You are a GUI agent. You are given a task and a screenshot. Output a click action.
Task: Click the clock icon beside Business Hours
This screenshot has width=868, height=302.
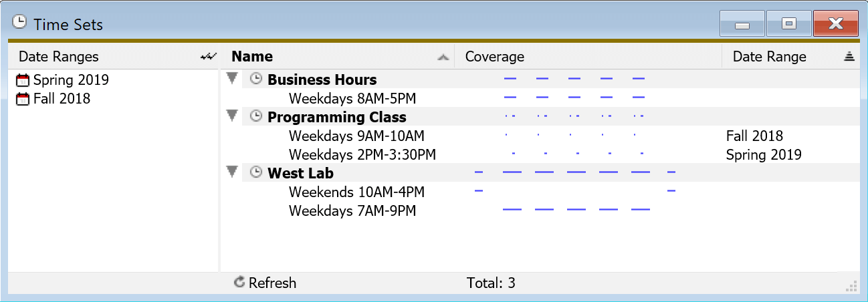click(255, 80)
